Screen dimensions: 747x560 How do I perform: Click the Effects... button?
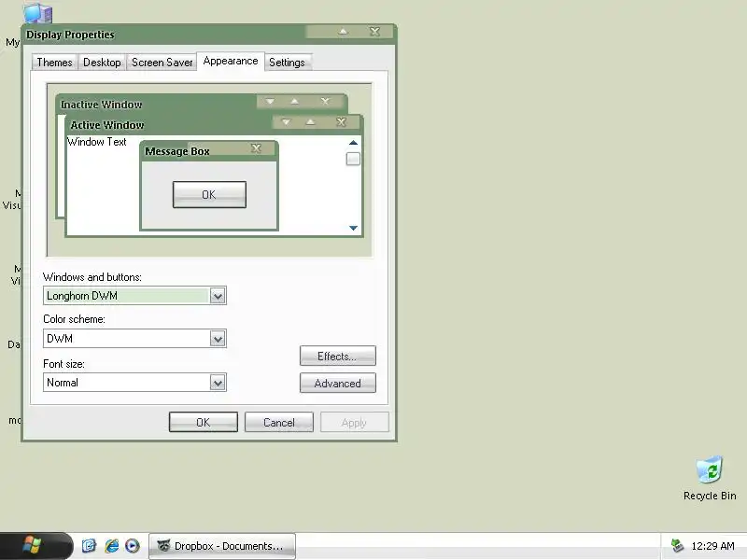(338, 356)
